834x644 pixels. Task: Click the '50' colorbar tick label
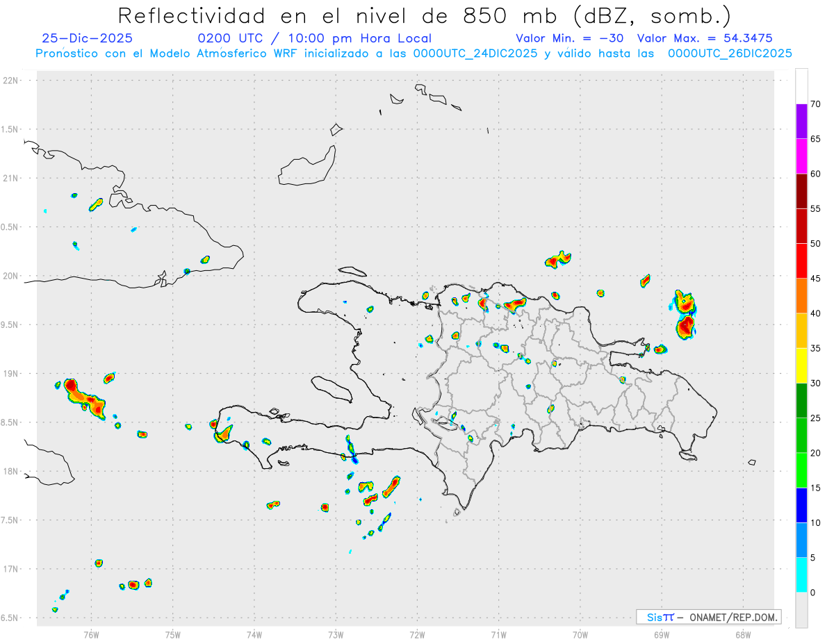tap(816, 244)
